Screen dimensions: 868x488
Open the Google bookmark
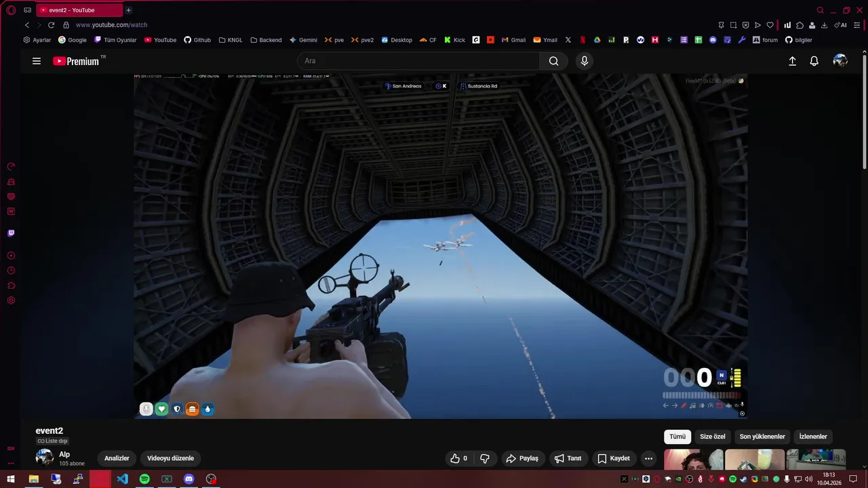73,40
